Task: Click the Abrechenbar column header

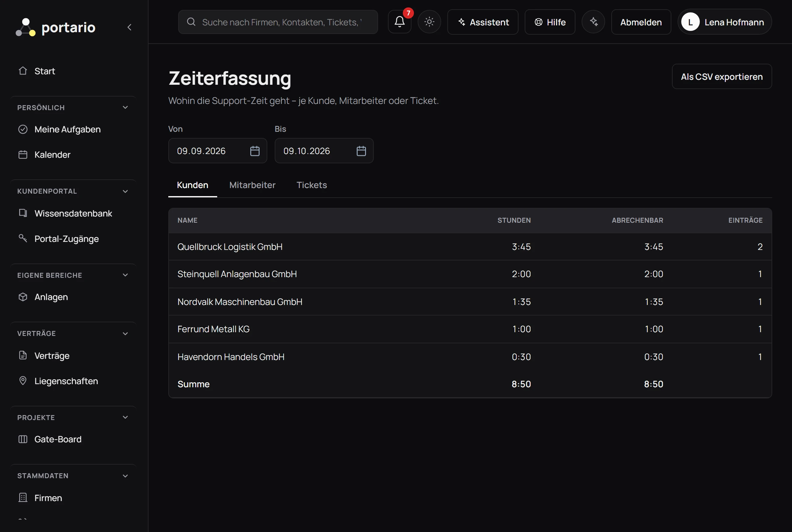Action: click(x=637, y=220)
